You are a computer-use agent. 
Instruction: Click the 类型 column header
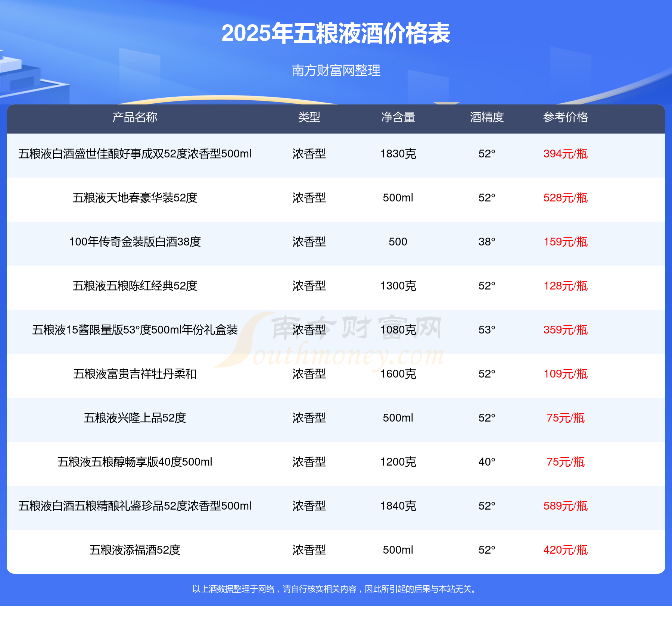click(x=309, y=117)
